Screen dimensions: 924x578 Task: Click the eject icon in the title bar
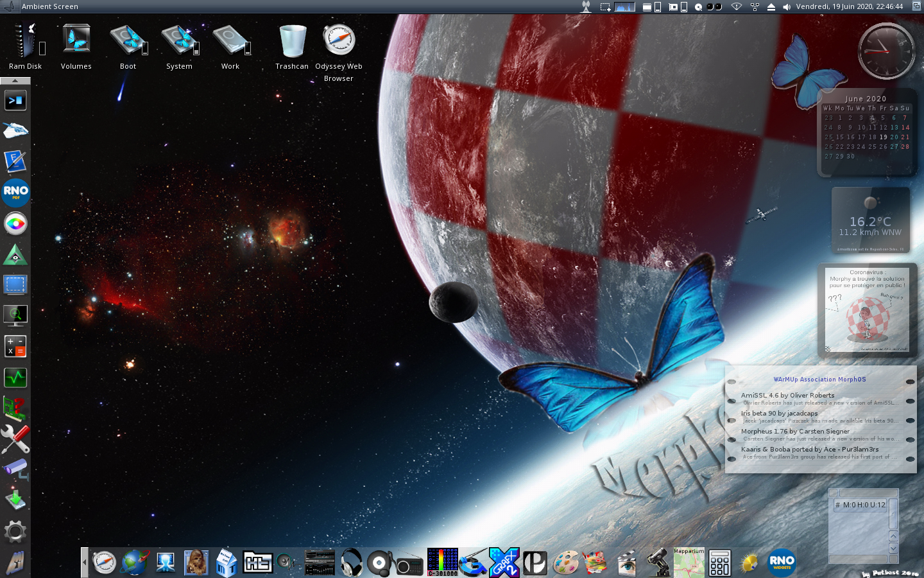pyautogui.click(x=771, y=7)
